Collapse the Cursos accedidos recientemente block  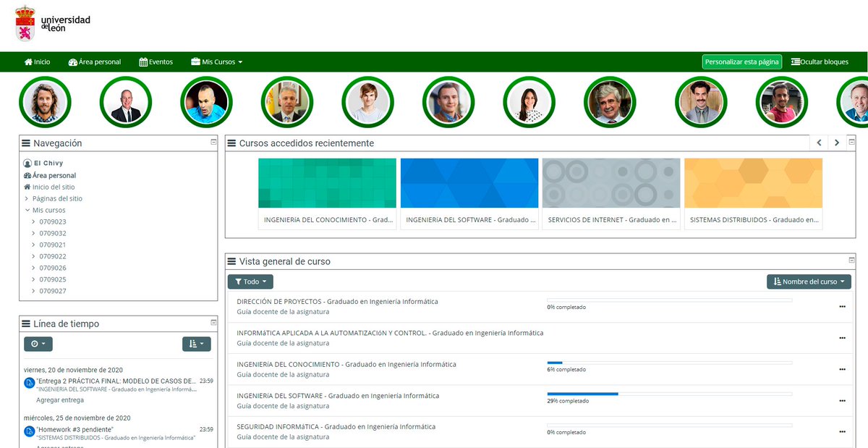pyautogui.click(x=851, y=142)
